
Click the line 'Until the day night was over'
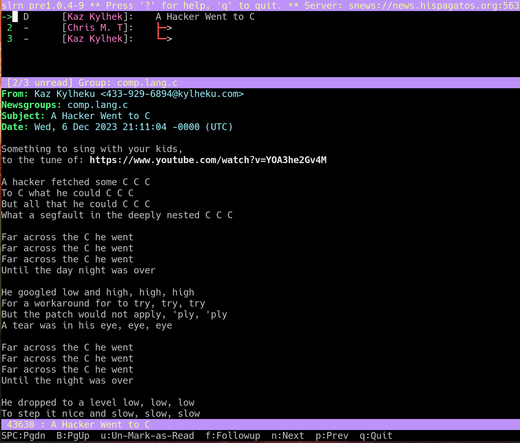(x=78, y=270)
